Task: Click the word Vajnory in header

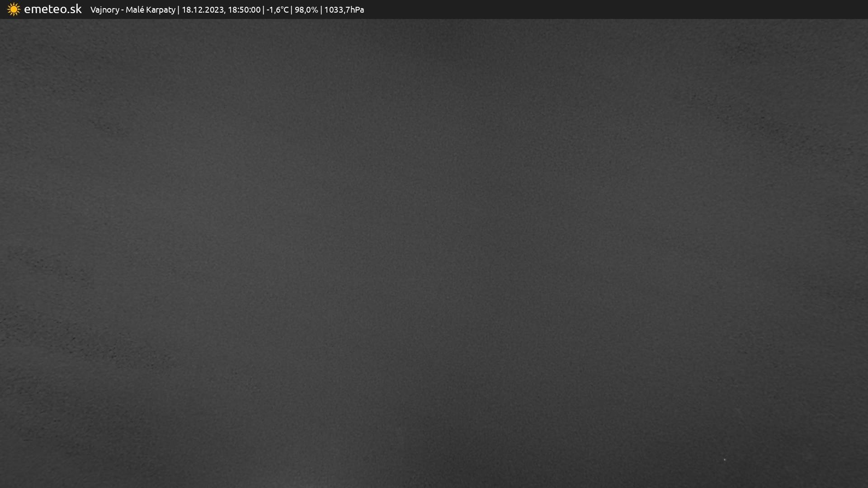Action: (104, 10)
